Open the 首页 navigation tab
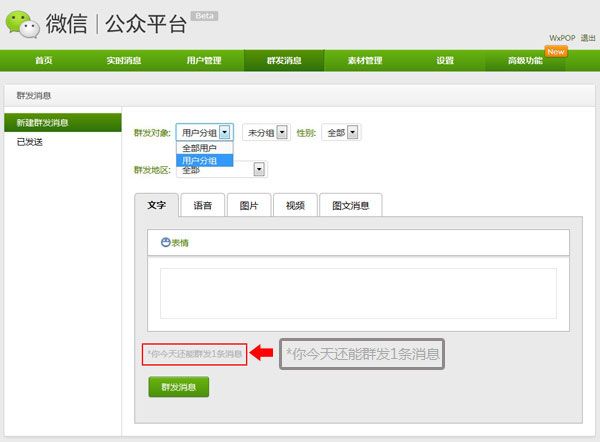This screenshot has width=600, height=442. click(44, 60)
